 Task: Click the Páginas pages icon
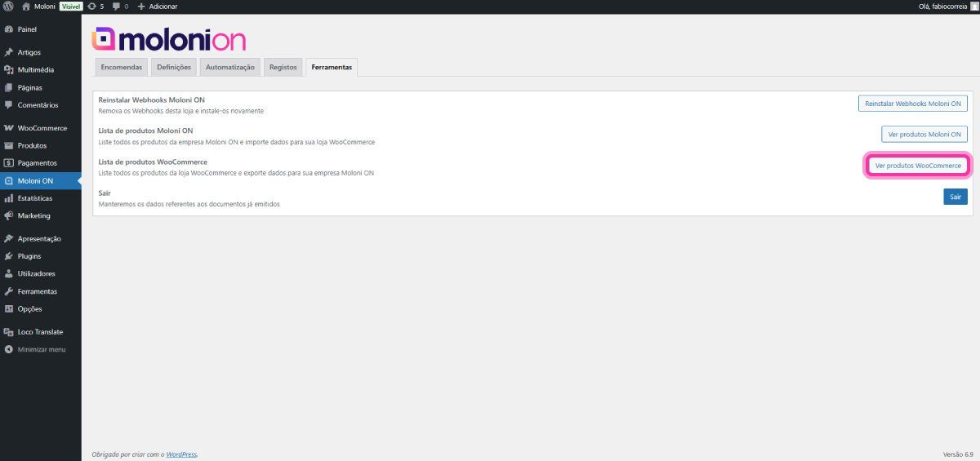tap(9, 87)
